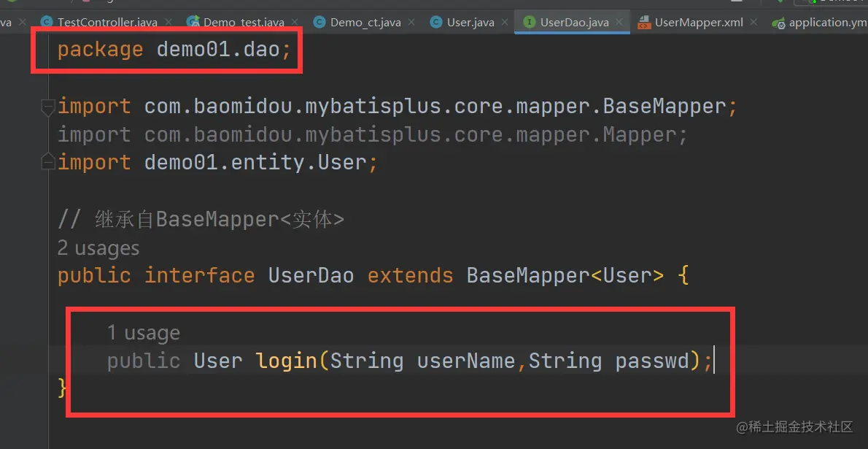
Task: Open the User.java editor tab
Action: [x=470, y=23]
